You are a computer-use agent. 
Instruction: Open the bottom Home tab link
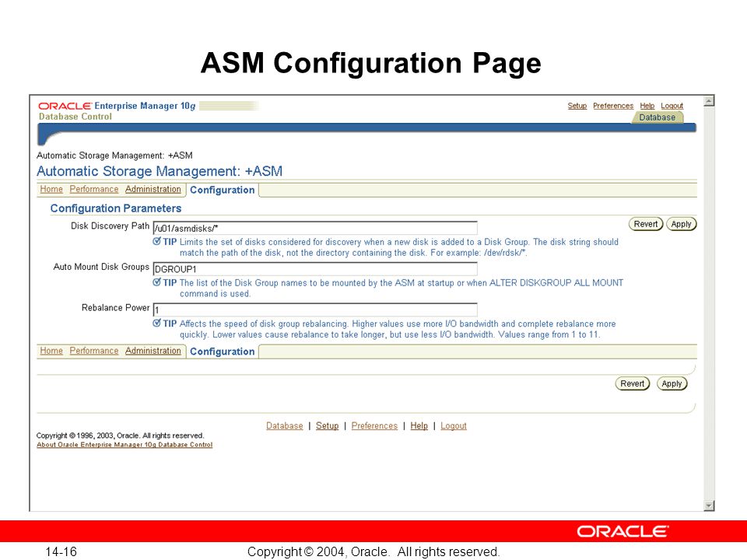coord(51,351)
